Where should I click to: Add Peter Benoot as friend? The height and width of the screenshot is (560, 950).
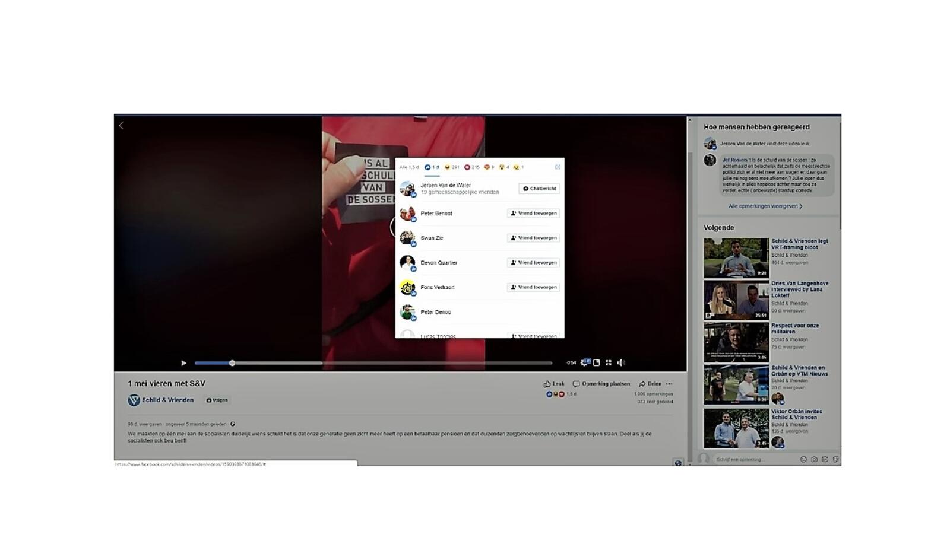click(534, 214)
